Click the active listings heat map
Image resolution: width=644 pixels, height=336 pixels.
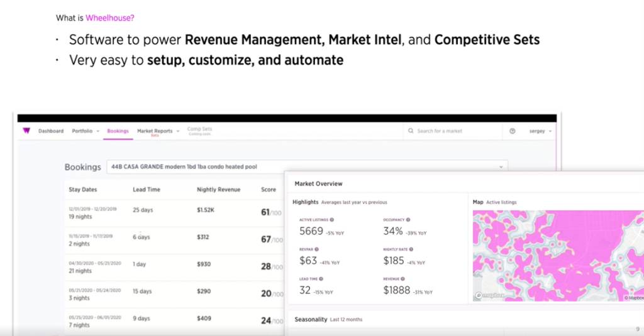[558, 256]
